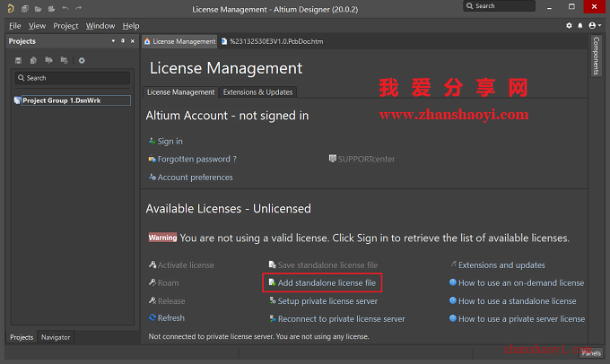Click the save icon in Projects panel

(18, 60)
